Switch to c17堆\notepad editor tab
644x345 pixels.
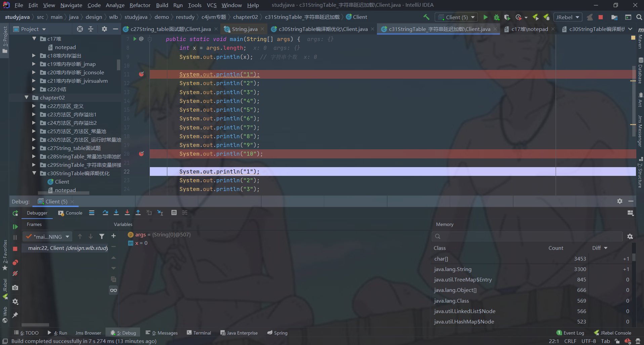[529, 29]
